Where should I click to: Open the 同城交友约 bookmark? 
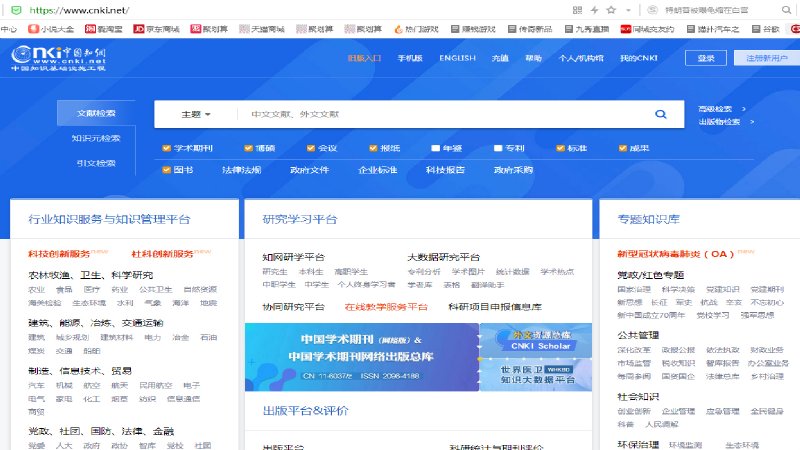(647, 29)
